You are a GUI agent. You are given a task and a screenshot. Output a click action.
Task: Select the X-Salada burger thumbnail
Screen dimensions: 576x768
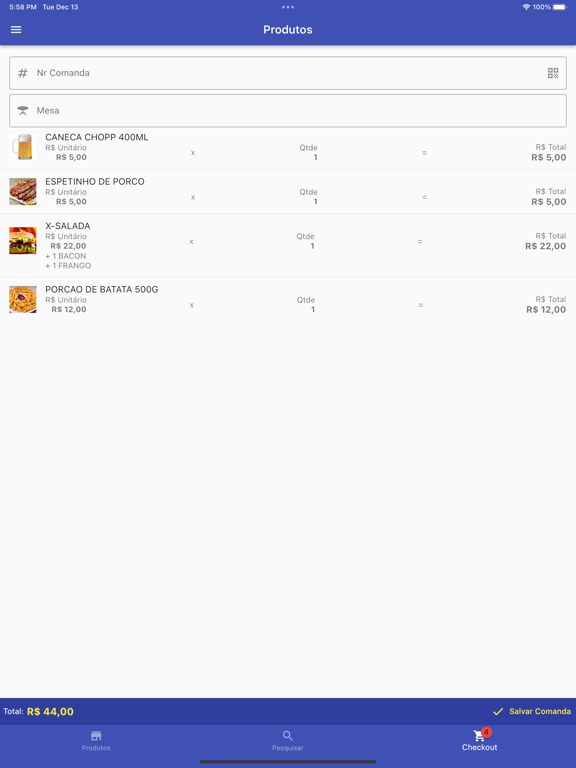23,240
